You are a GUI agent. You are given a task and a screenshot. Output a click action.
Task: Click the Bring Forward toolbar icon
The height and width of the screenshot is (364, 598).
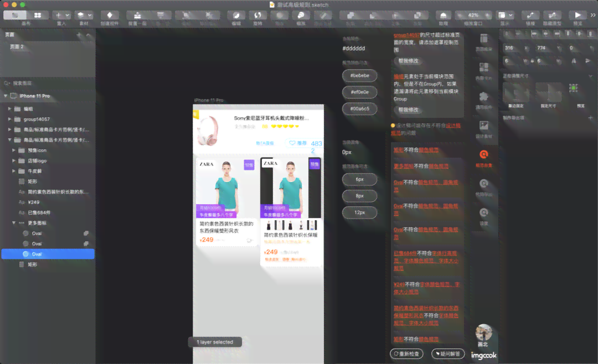(138, 15)
